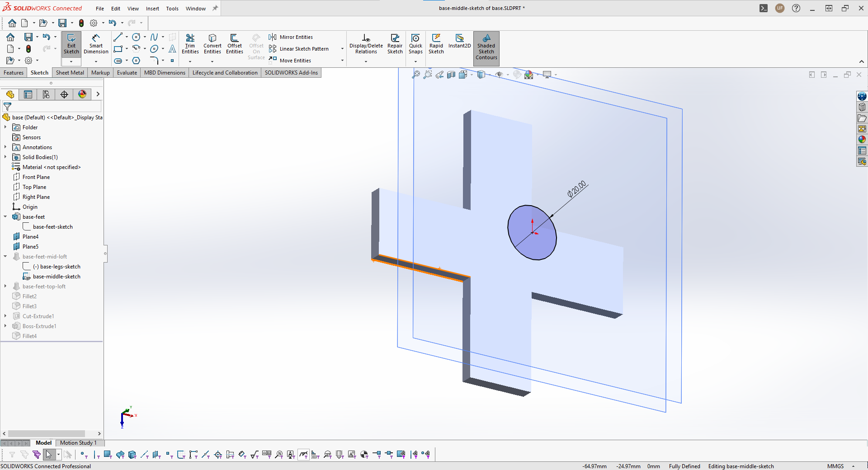Image resolution: width=868 pixels, height=470 pixels.
Task: Select the Straight Slot tool
Action: (x=118, y=61)
